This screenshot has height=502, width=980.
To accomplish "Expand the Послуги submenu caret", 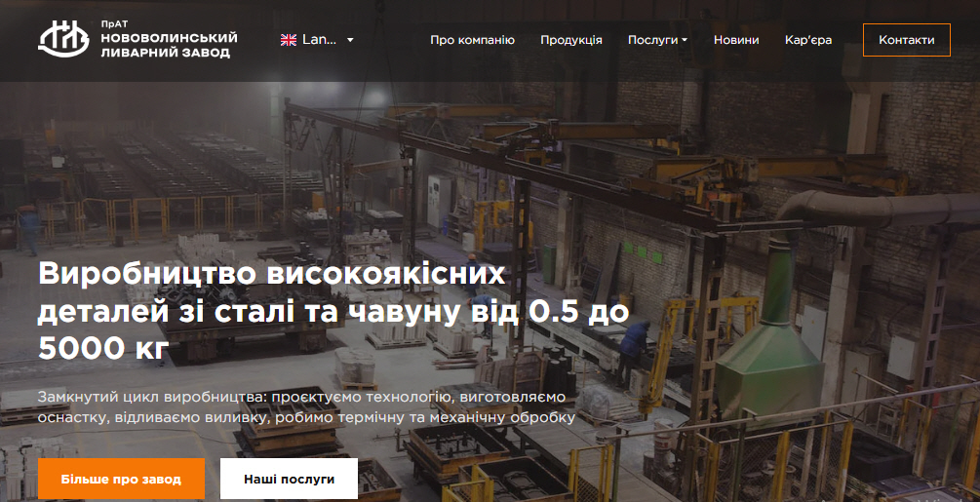I will click(x=685, y=41).
